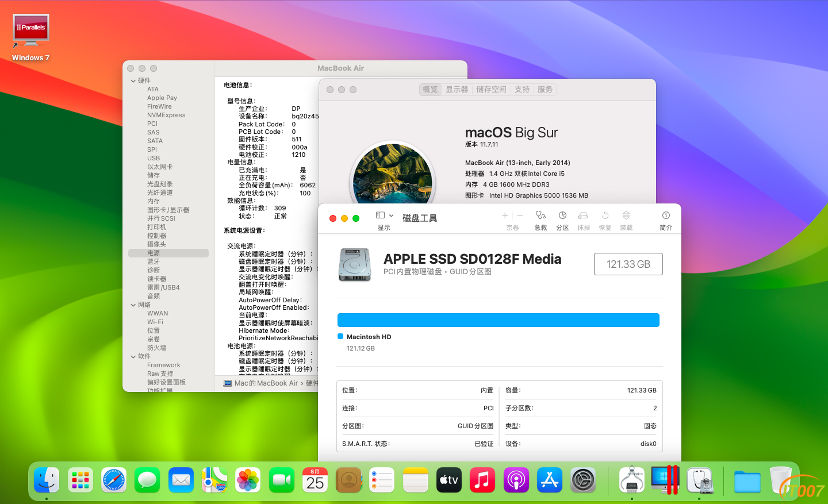Select 图形卡/显示器 in the sidebar

tap(168, 210)
